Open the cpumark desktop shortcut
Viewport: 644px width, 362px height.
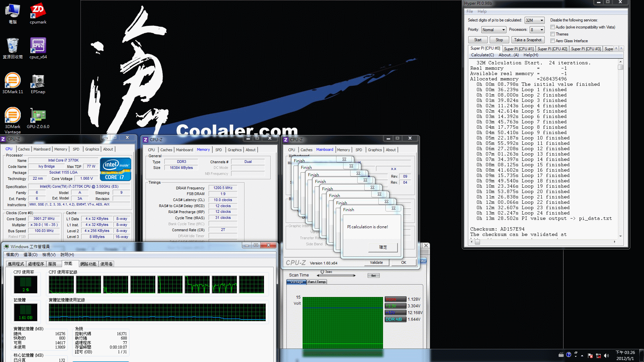click(38, 13)
